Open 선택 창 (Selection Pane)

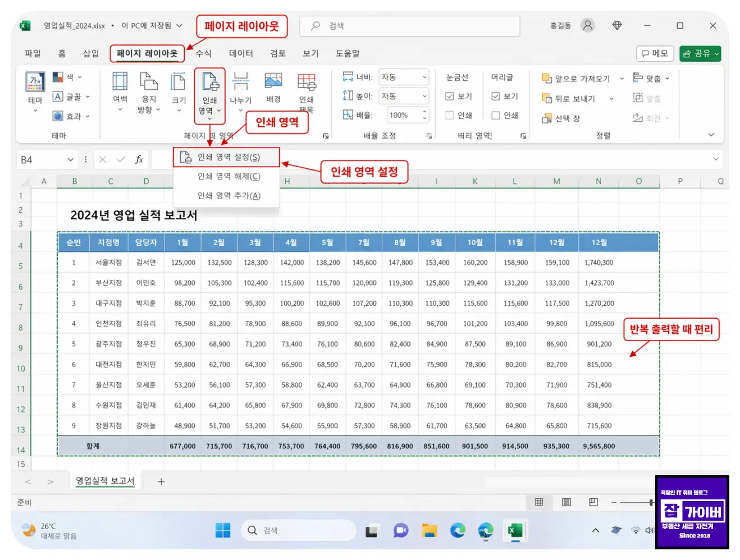tap(561, 118)
